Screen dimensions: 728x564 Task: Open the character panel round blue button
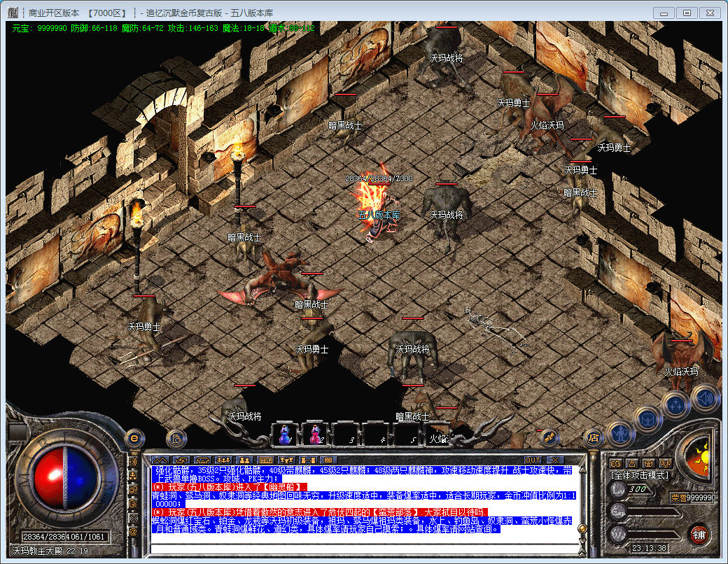click(x=619, y=434)
